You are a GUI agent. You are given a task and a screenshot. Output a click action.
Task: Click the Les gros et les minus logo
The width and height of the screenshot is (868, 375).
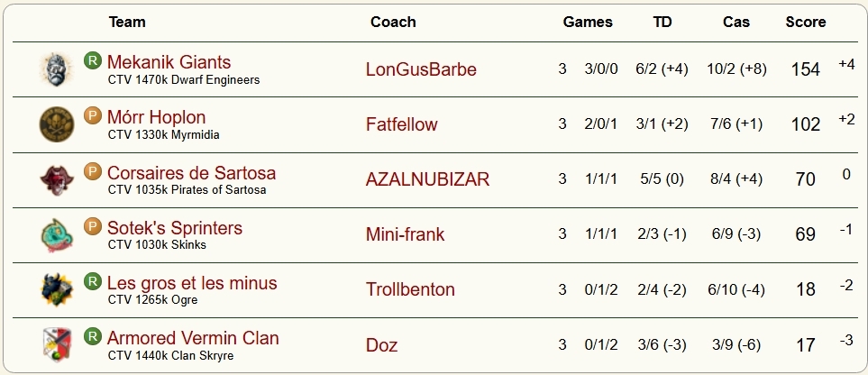pos(57,289)
